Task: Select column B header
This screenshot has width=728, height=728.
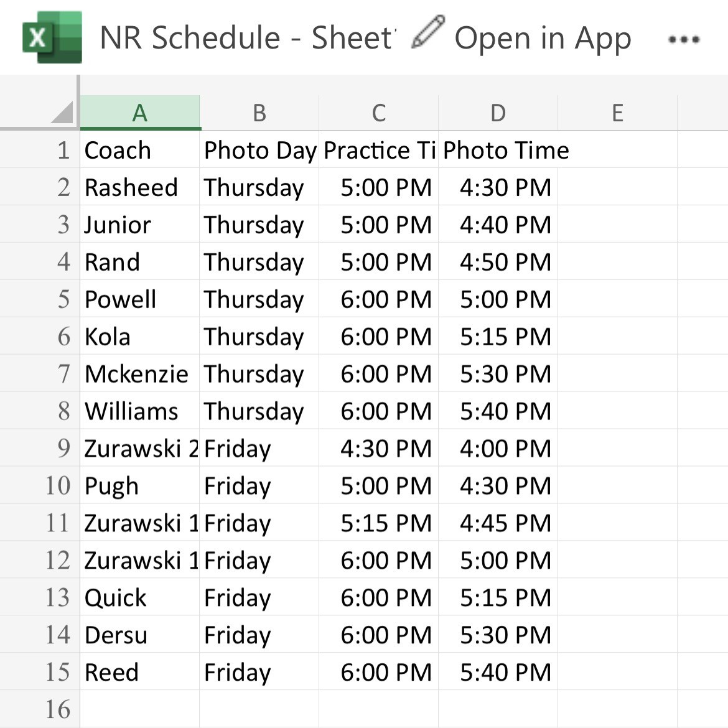Action: point(259,113)
